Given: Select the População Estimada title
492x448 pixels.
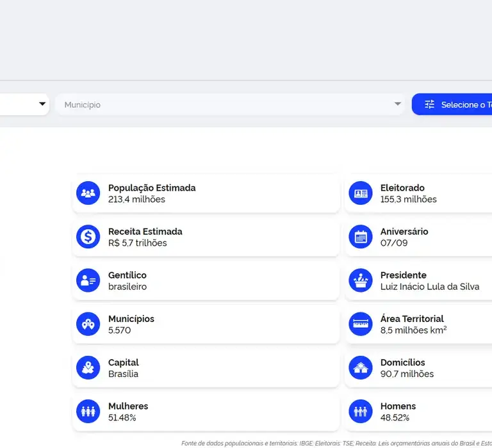Looking at the screenshot, I should [152, 188].
